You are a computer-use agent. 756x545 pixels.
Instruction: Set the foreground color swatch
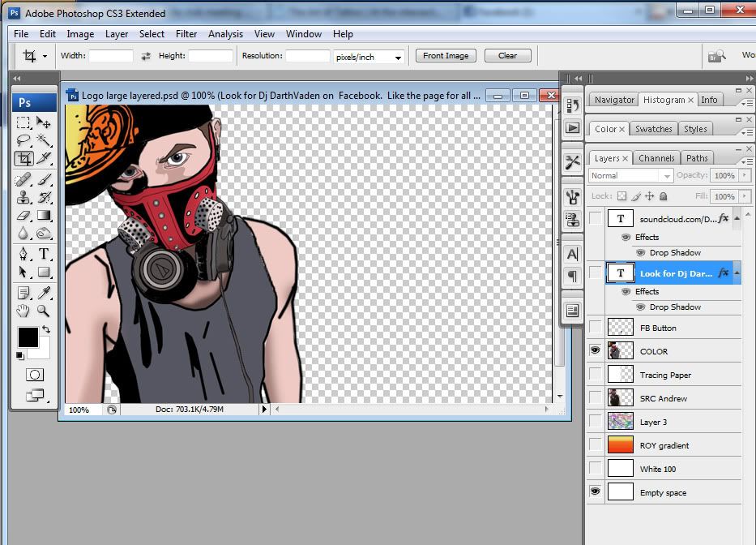[27, 337]
